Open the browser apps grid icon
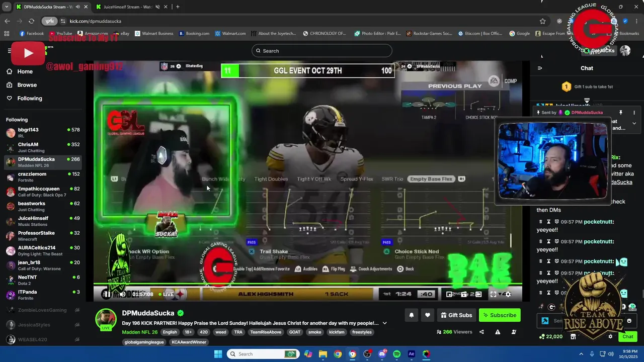Image resolution: width=644 pixels, height=362 pixels. tap(7, 34)
